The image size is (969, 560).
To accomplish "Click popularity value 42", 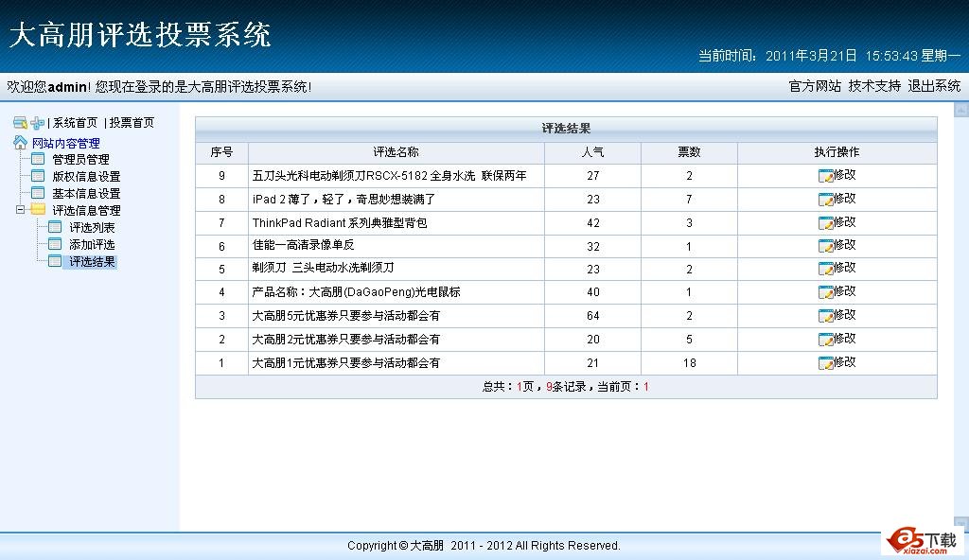I will (592, 223).
